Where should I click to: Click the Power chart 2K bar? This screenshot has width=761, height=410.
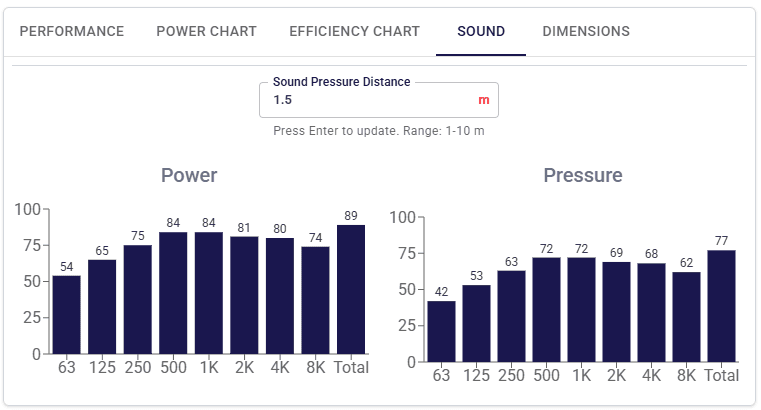[x=244, y=295]
